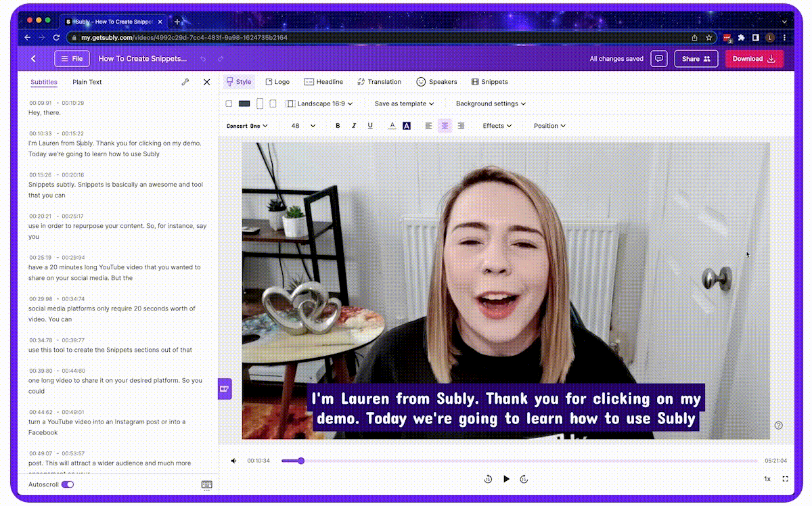Open the Snippets tab
The height and width of the screenshot is (506, 812).
[x=490, y=82]
